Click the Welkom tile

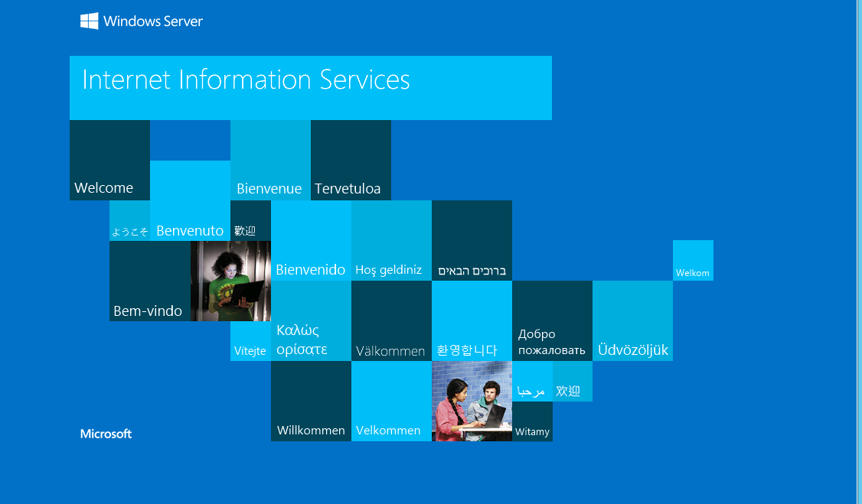(x=694, y=260)
